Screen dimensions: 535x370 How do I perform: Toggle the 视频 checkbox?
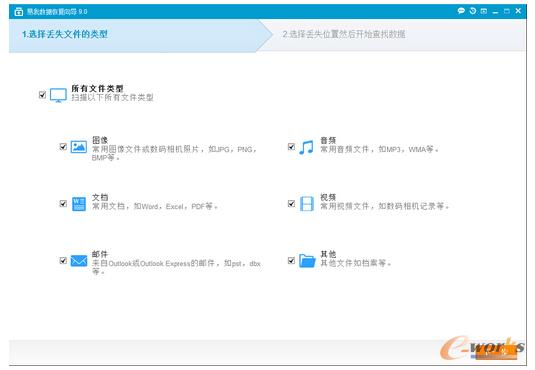(291, 204)
